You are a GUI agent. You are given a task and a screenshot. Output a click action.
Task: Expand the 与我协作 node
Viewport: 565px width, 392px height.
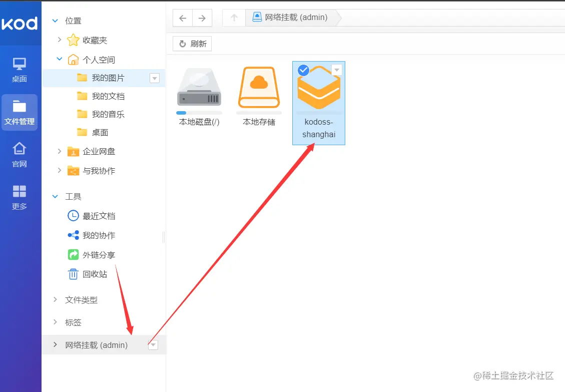(x=60, y=170)
